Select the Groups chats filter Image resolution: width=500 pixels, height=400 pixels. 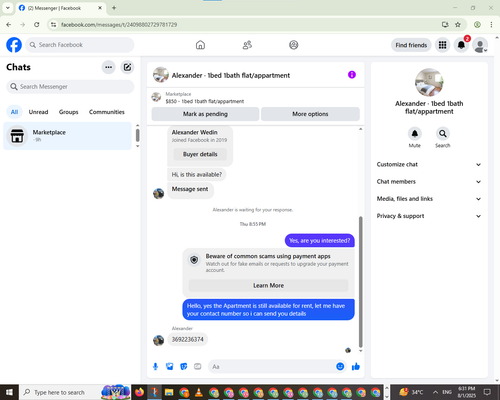coord(68,112)
